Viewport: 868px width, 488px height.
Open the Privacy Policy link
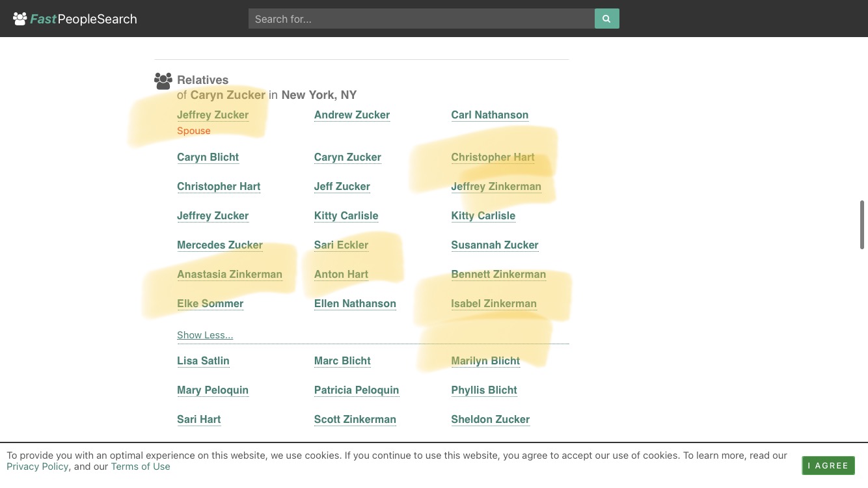click(37, 467)
